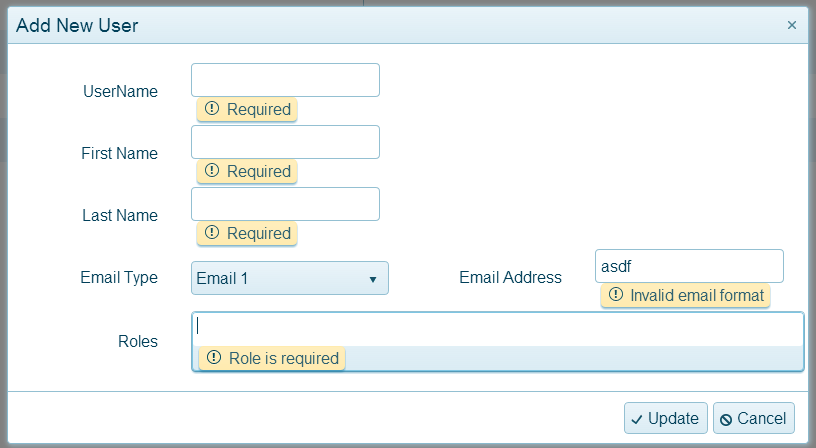
Task: Focus the Roles input box
Action: [497, 327]
